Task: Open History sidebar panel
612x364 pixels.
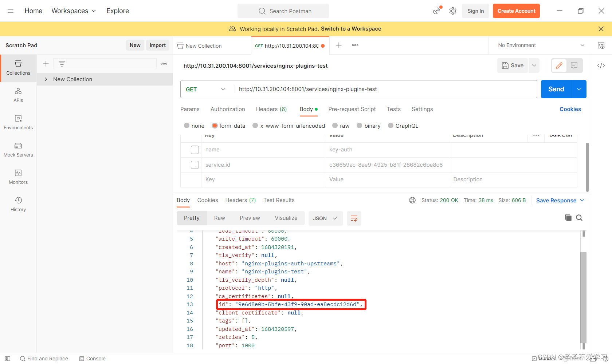Action: click(x=18, y=205)
